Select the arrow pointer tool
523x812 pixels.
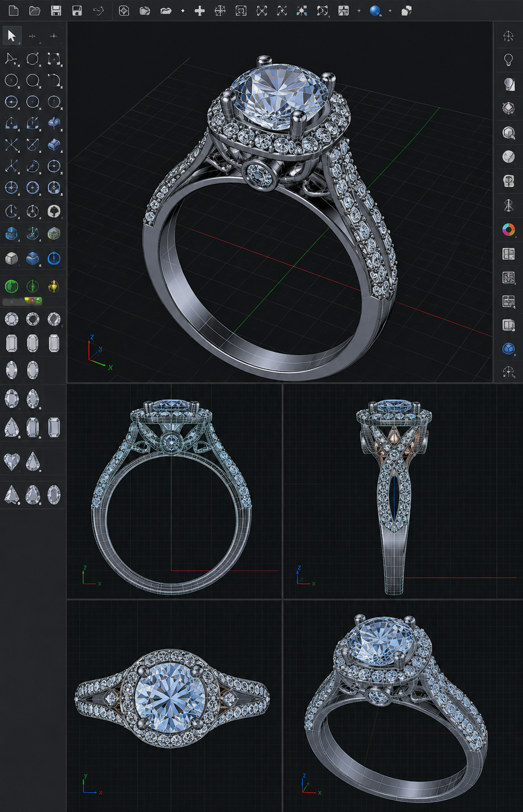11,36
